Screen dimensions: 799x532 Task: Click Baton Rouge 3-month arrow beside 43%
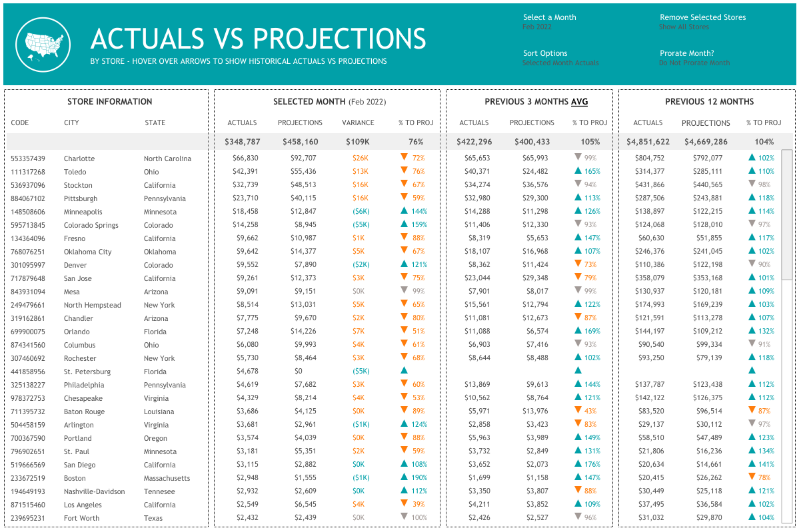pos(578,410)
